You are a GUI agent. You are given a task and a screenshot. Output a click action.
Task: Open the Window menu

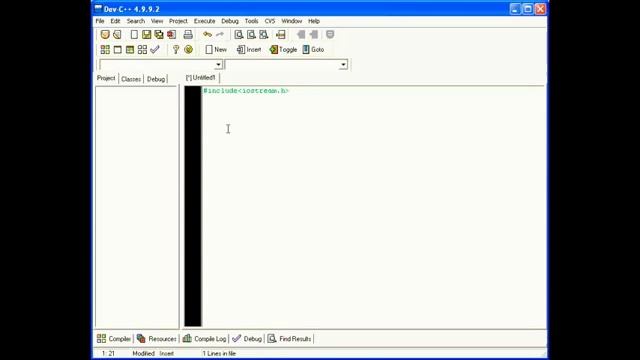291,21
